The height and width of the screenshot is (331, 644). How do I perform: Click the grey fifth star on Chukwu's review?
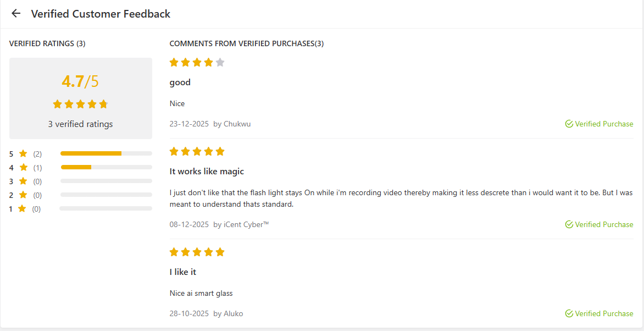pos(220,63)
